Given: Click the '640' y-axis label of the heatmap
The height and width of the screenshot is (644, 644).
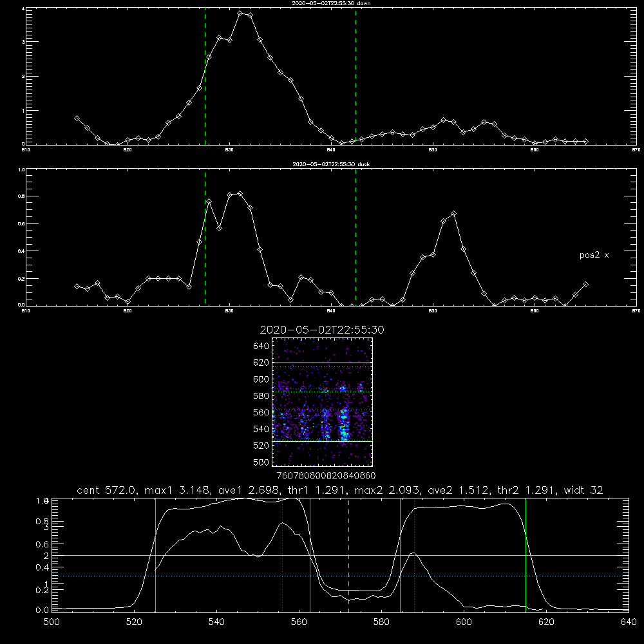Looking at the screenshot, I should pyautogui.click(x=261, y=346).
